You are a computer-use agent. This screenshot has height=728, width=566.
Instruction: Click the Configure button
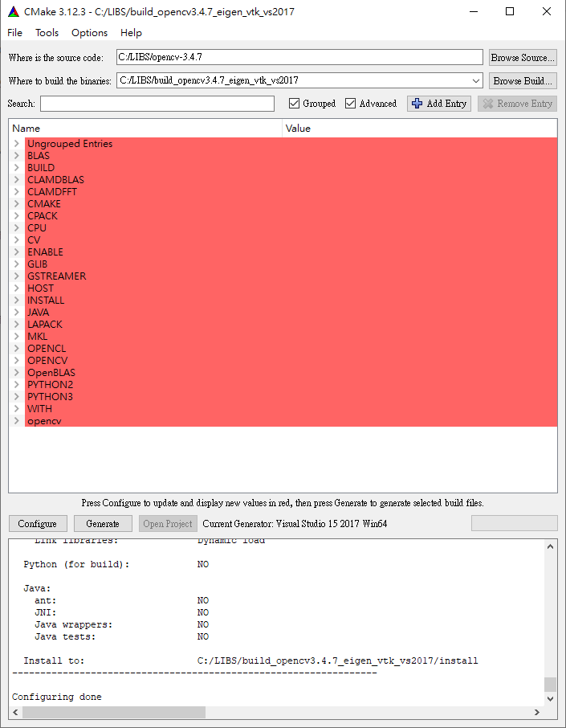[x=38, y=524]
